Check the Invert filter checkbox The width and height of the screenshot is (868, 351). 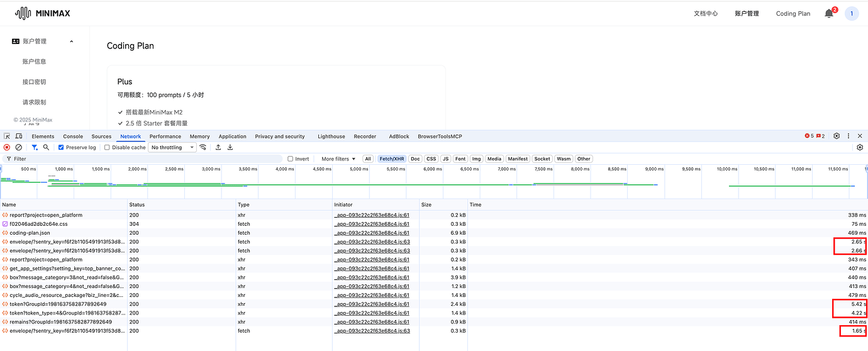pos(290,159)
